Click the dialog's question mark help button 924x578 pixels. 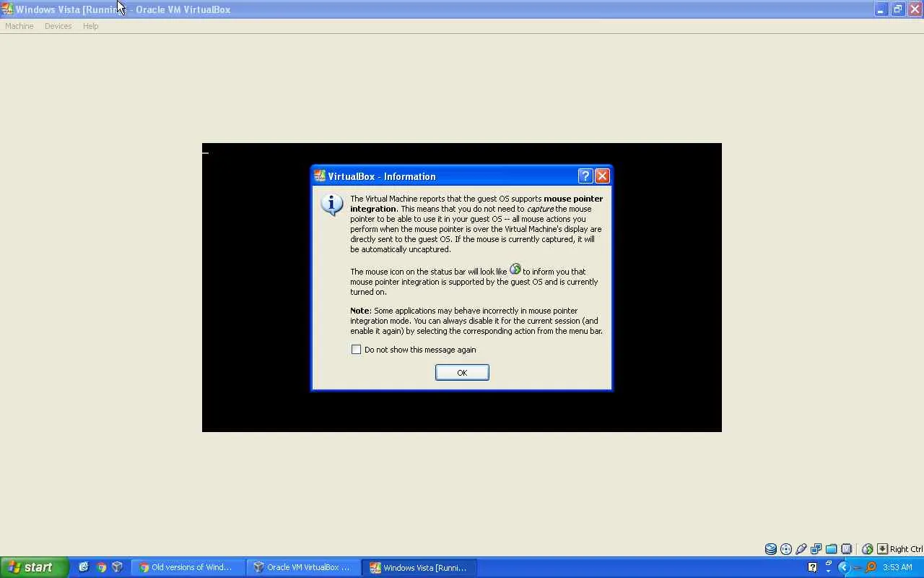pos(585,176)
